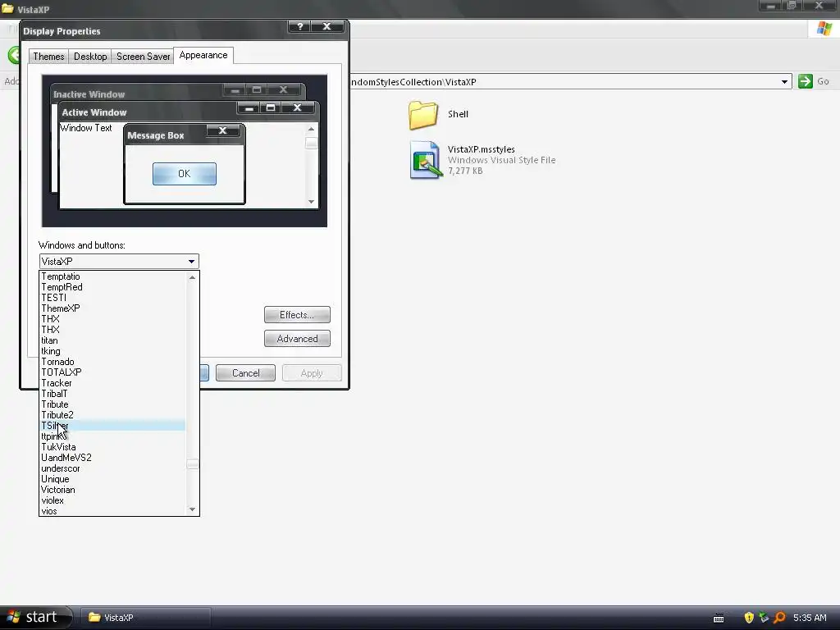This screenshot has height=630, width=840.
Task: Click the VistaXP taskbar button
Action: (x=144, y=617)
